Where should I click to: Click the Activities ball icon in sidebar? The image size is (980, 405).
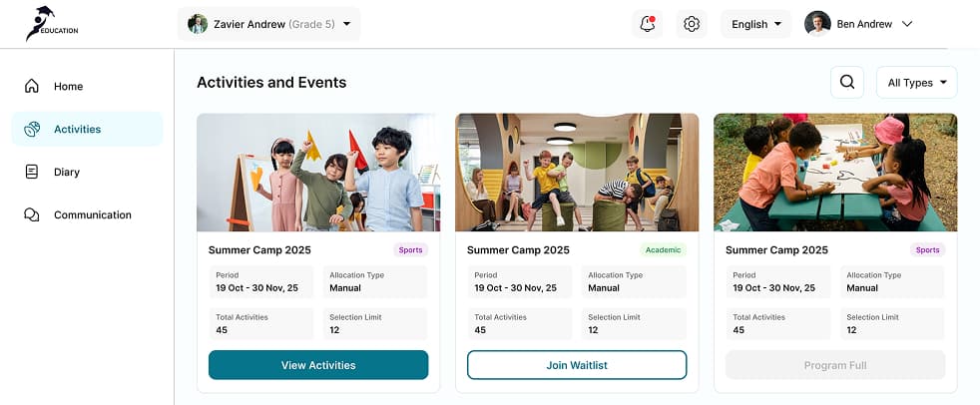click(x=32, y=129)
